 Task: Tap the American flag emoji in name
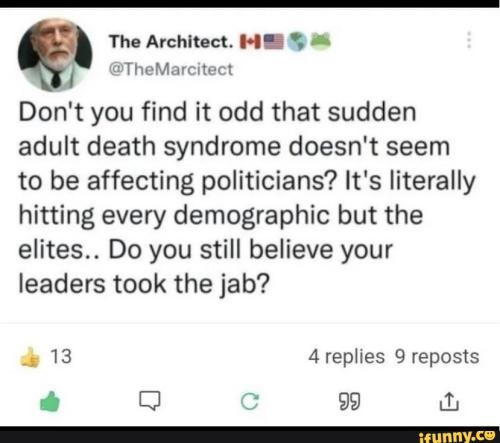point(274,42)
